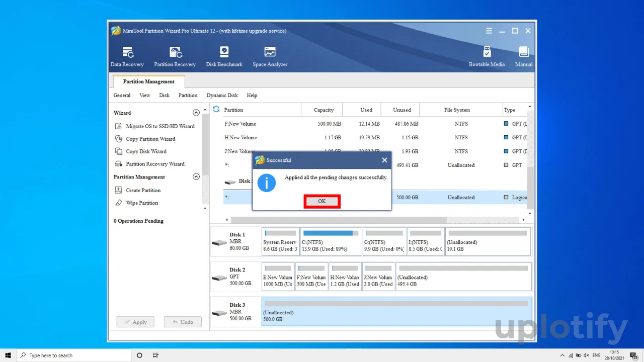Start Migrate OS to SSD/HD Wizard
The width and height of the screenshot is (644, 362).
tap(155, 126)
